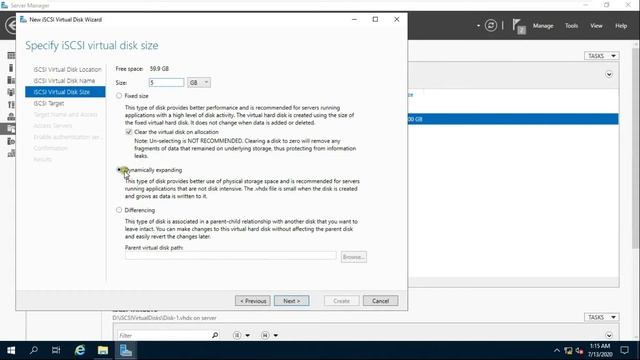Click the 'Free space: 59.9 GB' value

159,69
